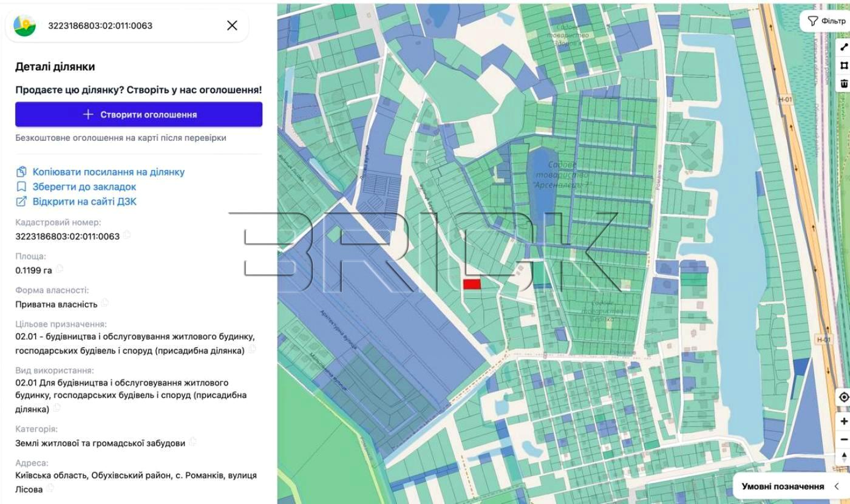
Task: Select the measure distance line tool
Action: tap(844, 47)
